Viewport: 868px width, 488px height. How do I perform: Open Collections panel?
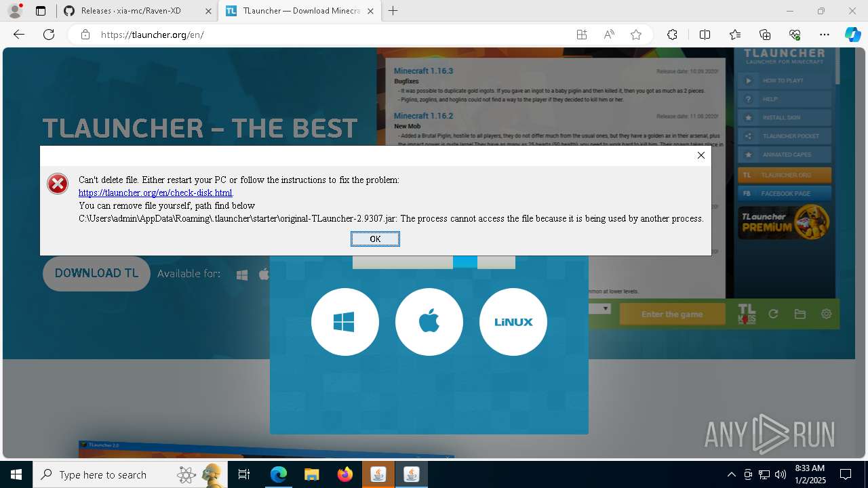coord(765,35)
